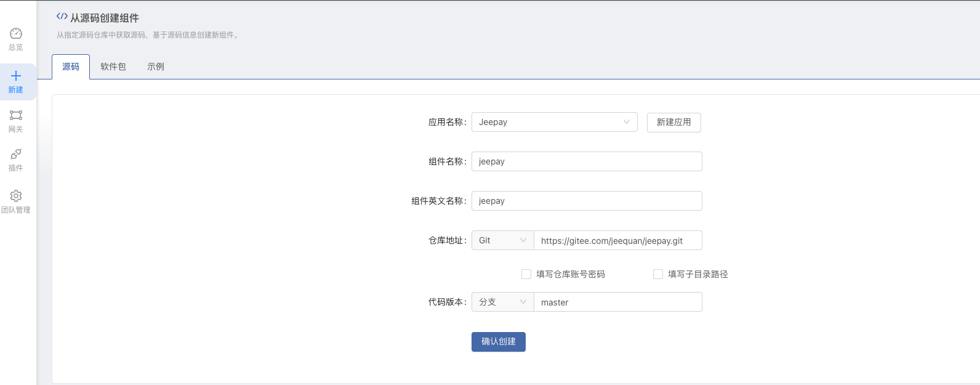Image resolution: width=980 pixels, height=385 pixels.
Task: Open 团队管理 gear icon
Action: click(x=16, y=196)
